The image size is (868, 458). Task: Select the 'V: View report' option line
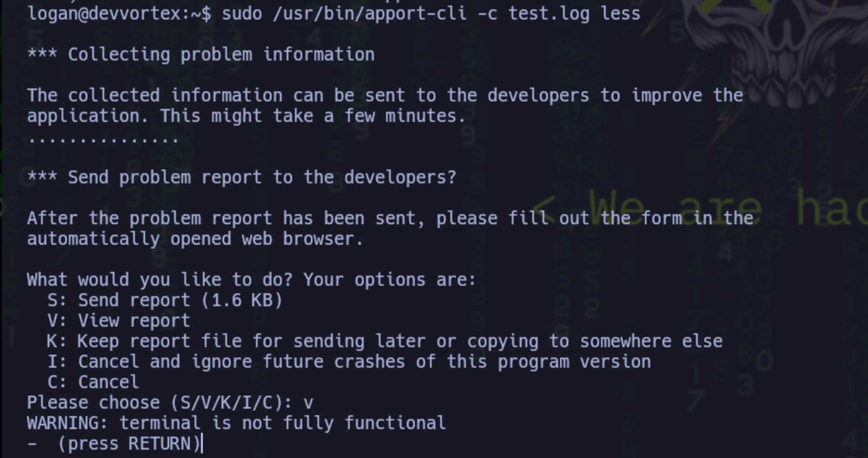[x=119, y=321]
